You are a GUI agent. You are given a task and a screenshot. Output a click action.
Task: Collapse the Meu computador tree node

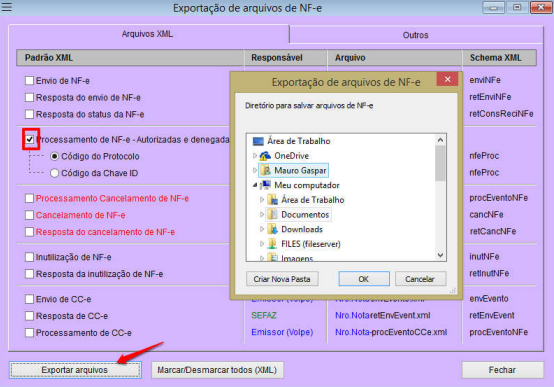point(255,185)
